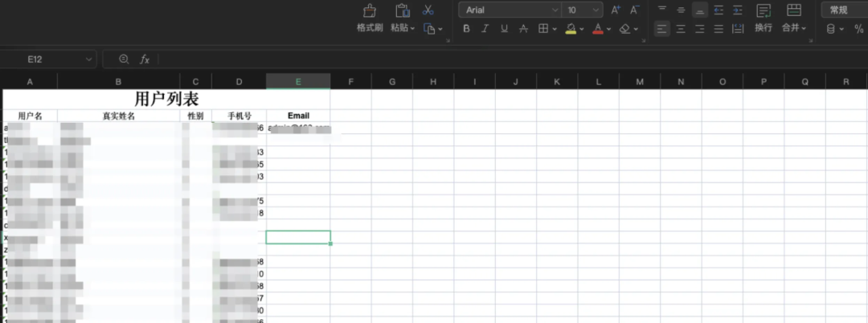Toggle strikethrough formatting

[523, 29]
